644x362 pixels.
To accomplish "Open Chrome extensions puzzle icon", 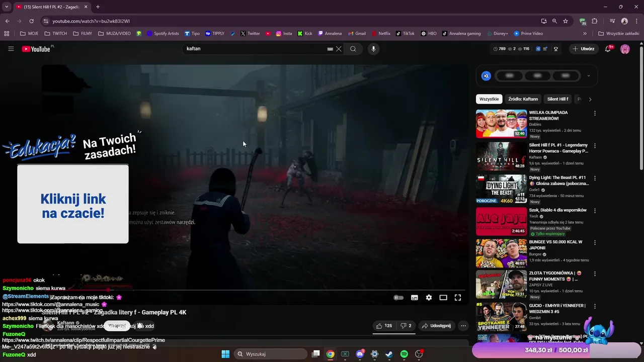I will 595,21.
